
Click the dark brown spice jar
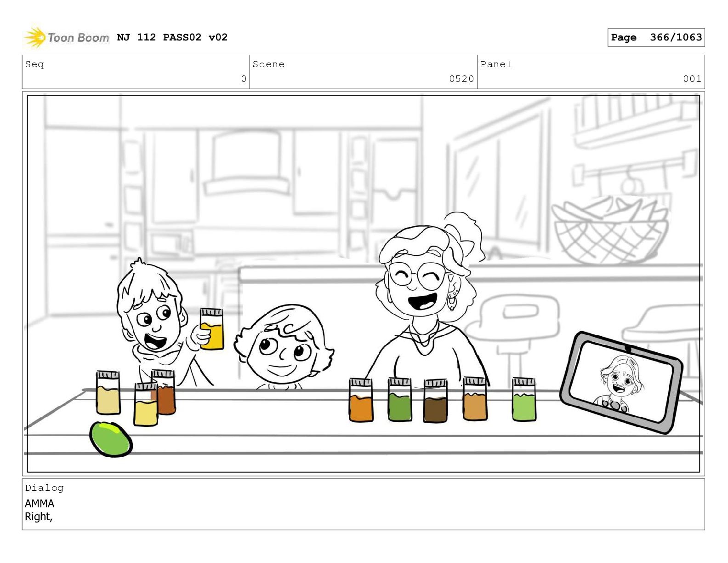tap(435, 401)
